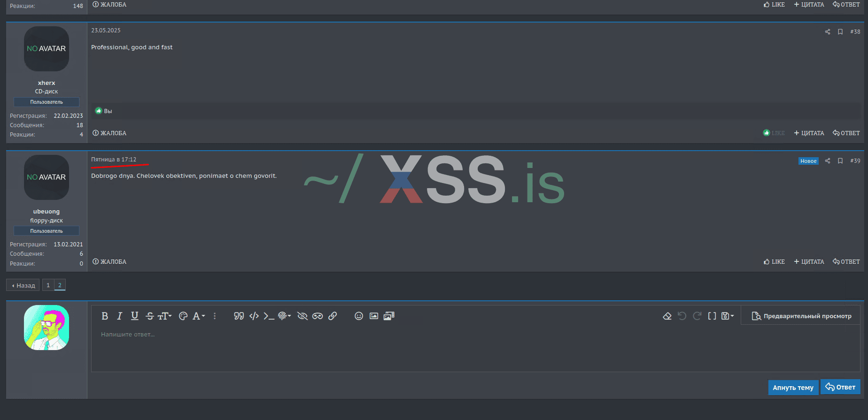Click the mask icon in editor toolbar
The width and height of the screenshot is (868, 420).
point(318,316)
